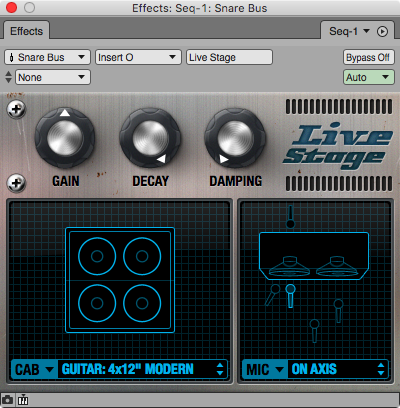Click the gray minimize window button
The width and height of the screenshot is (400, 408).
[29, 7]
